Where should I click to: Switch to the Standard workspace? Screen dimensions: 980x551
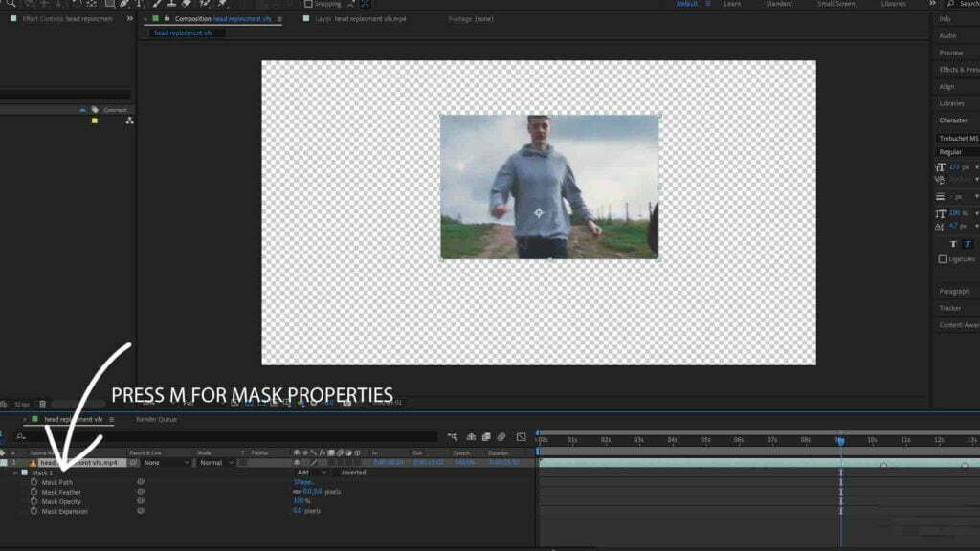click(779, 4)
